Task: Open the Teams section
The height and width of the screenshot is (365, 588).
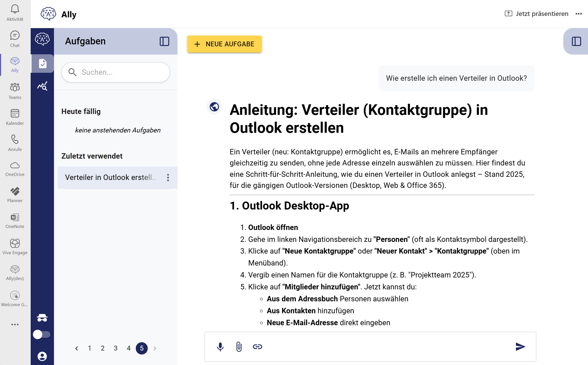Action: pos(15,91)
